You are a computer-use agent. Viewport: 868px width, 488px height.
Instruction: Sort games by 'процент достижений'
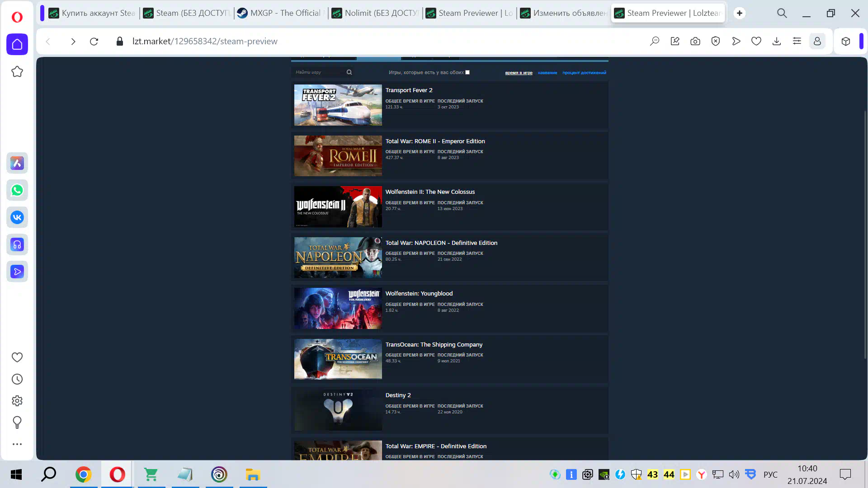click(584, 73)
